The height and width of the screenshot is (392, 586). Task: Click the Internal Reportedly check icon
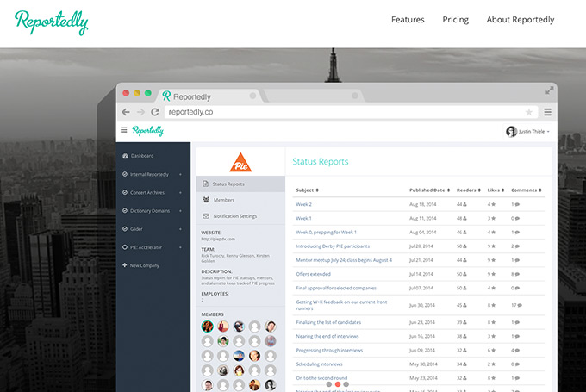pyautogui.click(x=125, y=174)
